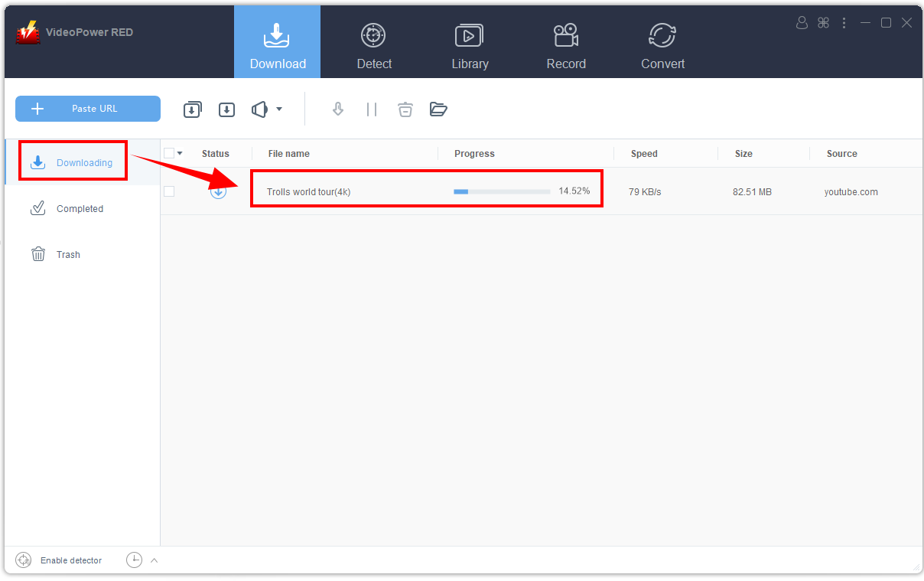Open the dropdown arrow beside select-all checkbox
The width and height of the screenshot is (924, 581).
(x=180, y=153)
